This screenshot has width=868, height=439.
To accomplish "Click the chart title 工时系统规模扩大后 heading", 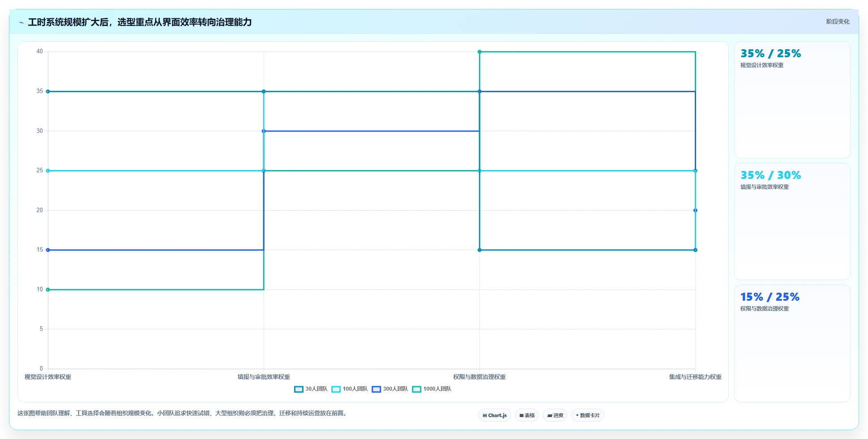I will coord(140,22).
